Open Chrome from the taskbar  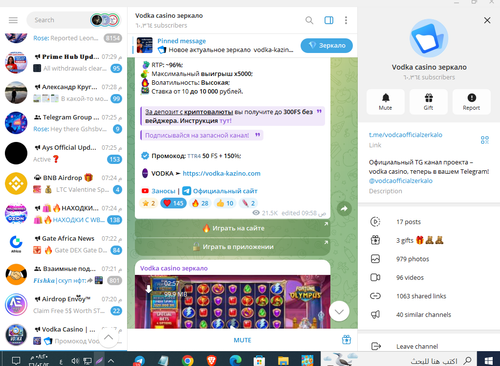pos(188,360)
